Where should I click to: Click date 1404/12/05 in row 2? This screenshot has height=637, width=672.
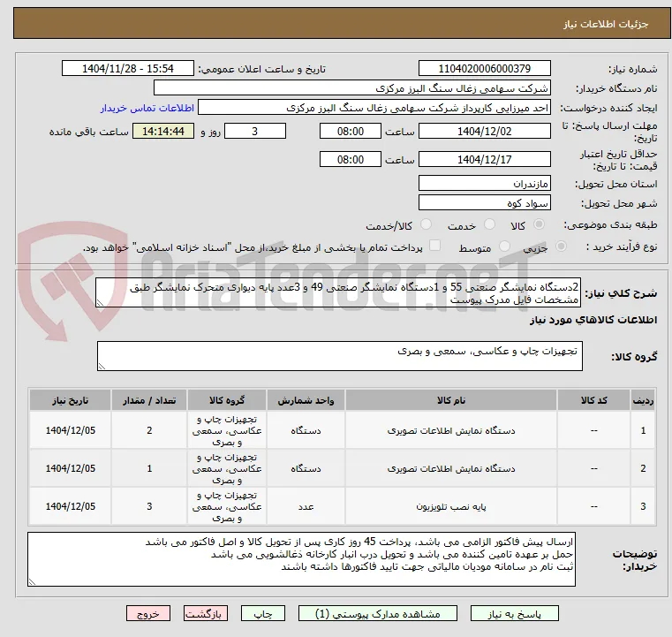coord(71,468)
